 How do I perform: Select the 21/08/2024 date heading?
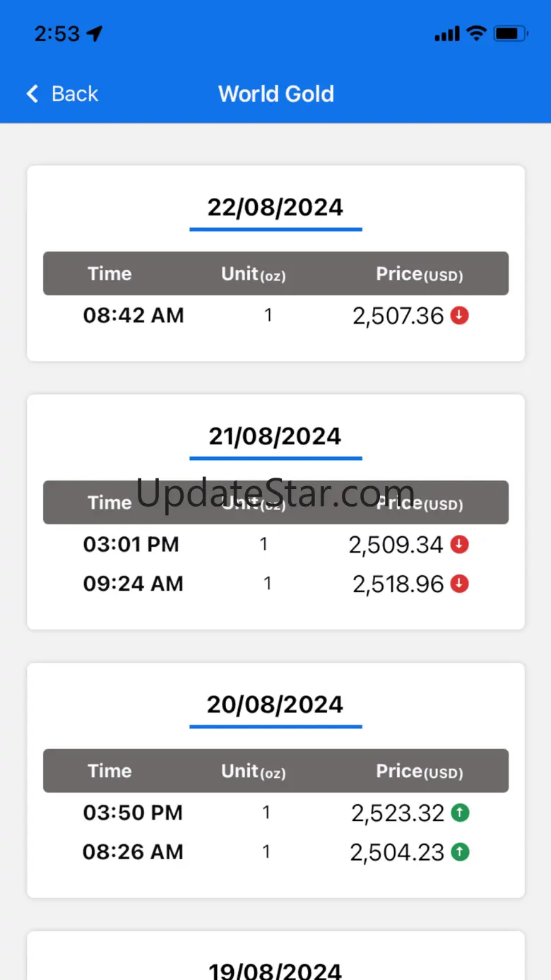[x=275, y=437]
